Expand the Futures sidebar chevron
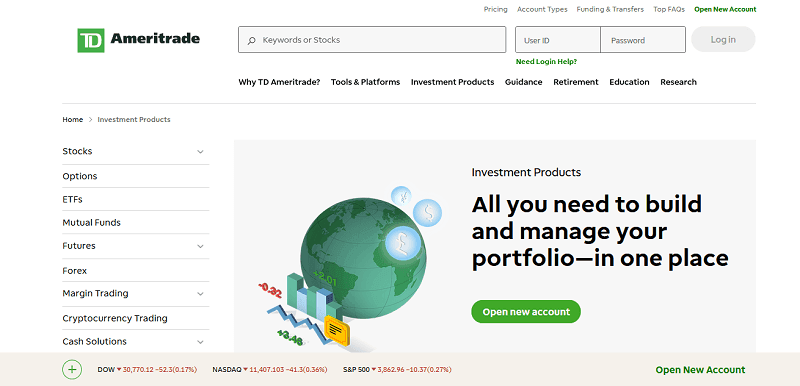This screenshot has height=386, width=800. click(200, 246)
